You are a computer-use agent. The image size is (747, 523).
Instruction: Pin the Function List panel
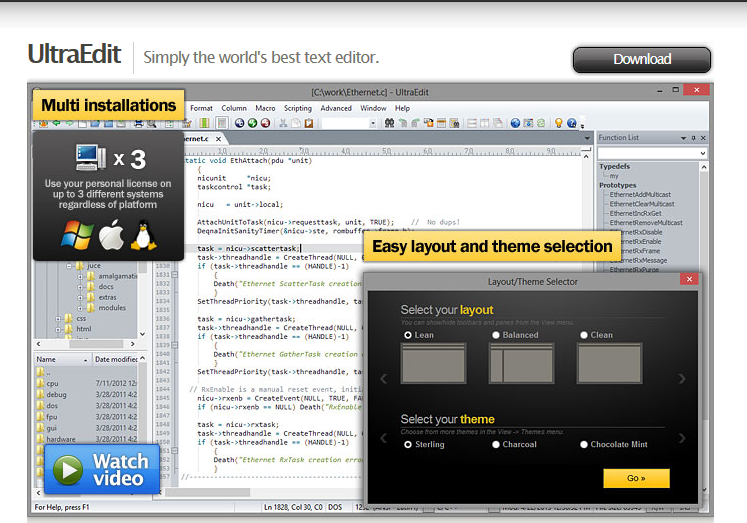pyautogui.click(x=694, y=138)
